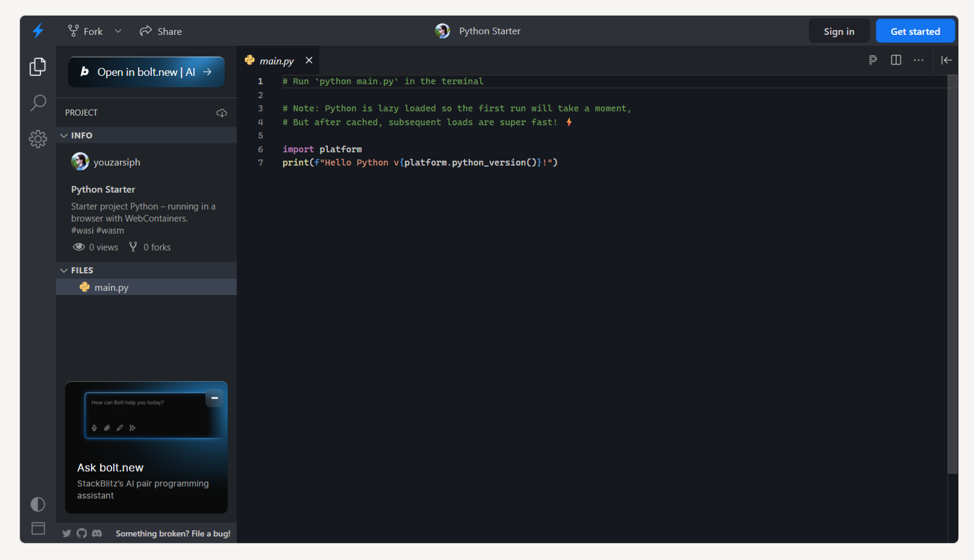974x560 pixels.
Task: Click the profile avatar in the header
Action: [x=443, y=31]
